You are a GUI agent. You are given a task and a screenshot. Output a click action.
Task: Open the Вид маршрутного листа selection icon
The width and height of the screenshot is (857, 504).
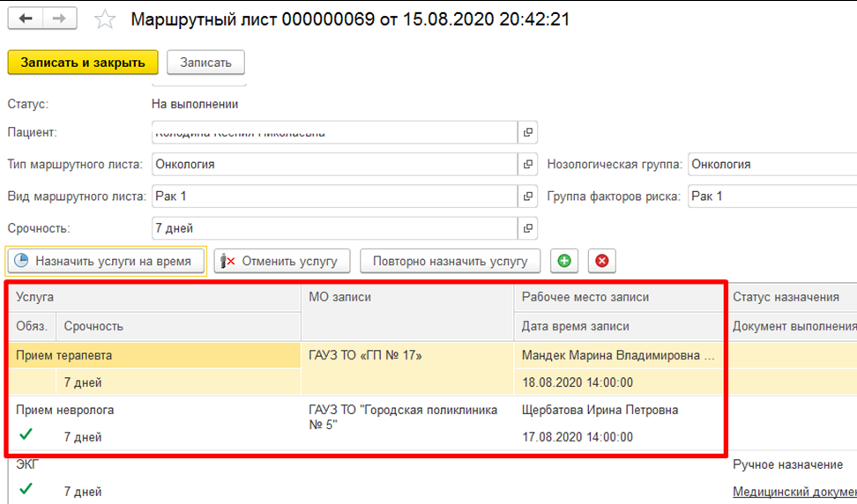pos(528,196)
